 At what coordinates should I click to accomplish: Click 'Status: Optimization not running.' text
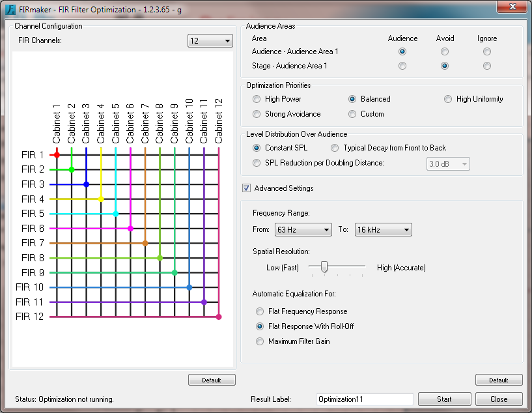point(64,399)
